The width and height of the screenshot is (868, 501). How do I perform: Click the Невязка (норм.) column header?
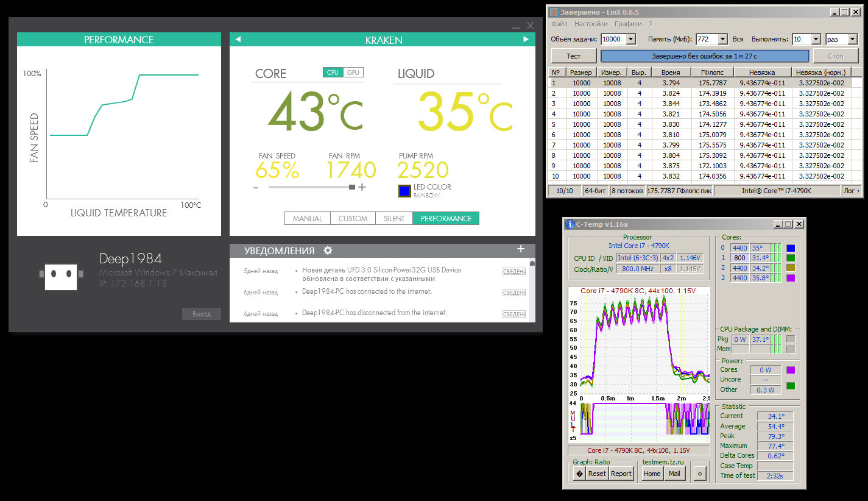[822, 73]
